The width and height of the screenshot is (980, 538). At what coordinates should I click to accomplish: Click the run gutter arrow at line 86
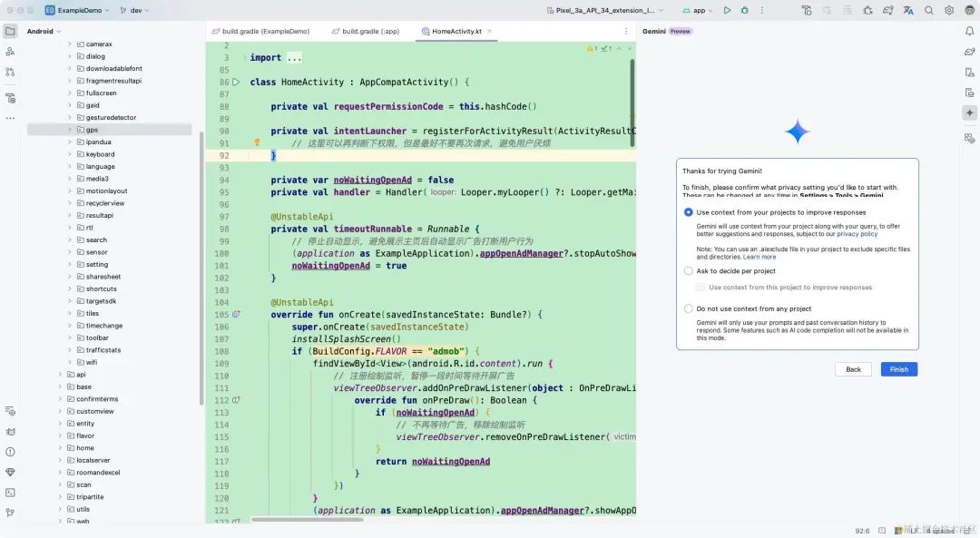pyautogui.click(x=236, y=82)
